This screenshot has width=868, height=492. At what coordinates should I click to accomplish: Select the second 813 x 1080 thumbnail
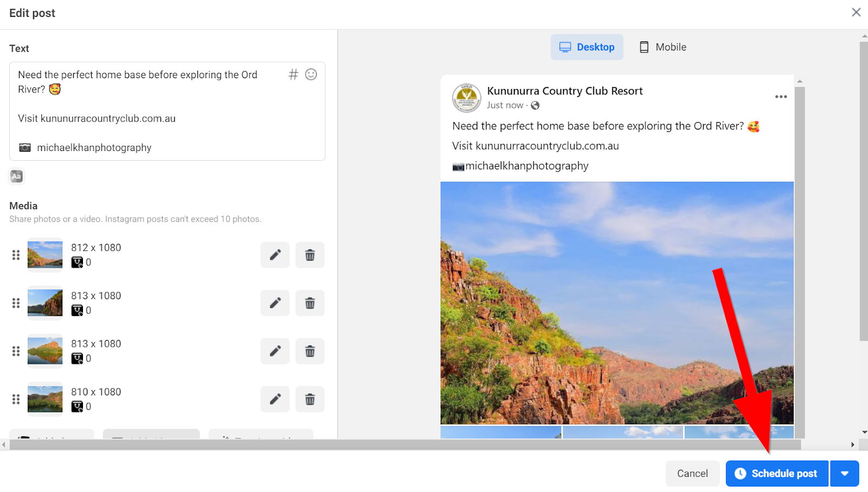coord(45,351)
